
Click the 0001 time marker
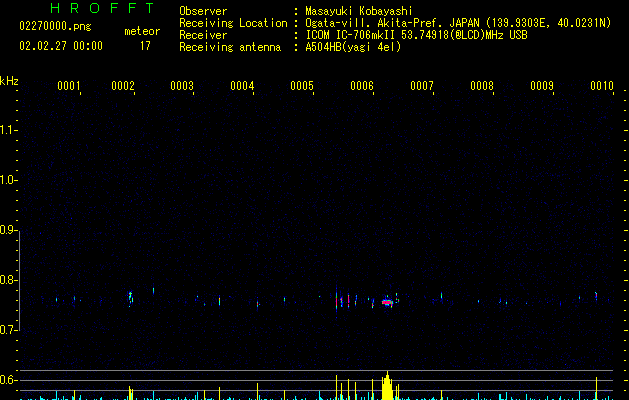click(x=69, y=85)
